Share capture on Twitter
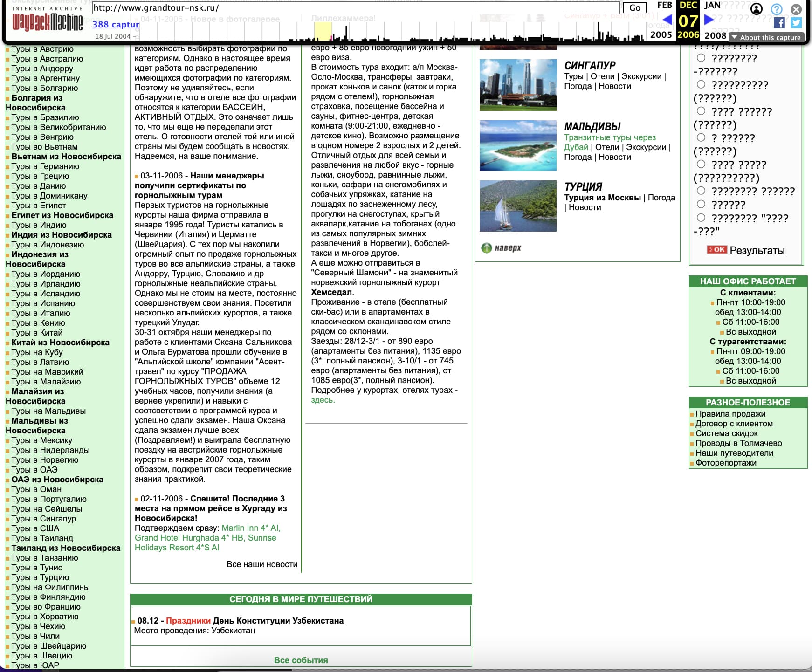 (796, 22)
